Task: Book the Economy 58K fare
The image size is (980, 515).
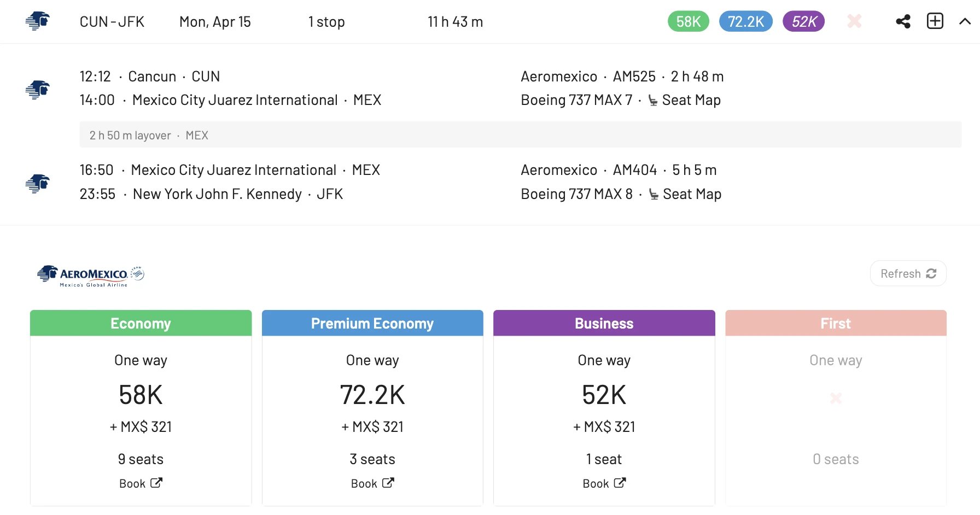Action: tap(141, 483)
